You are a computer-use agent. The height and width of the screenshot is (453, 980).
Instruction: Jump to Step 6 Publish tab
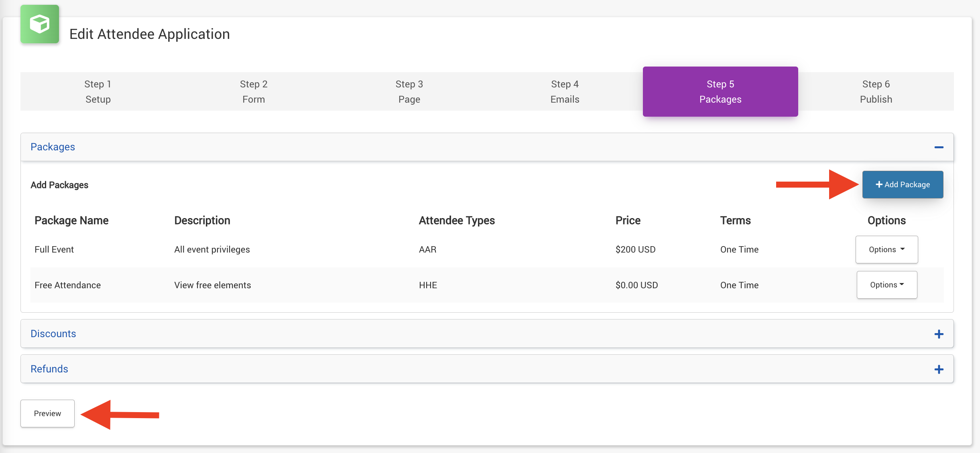pyautogui.click(x=876, y=91)
